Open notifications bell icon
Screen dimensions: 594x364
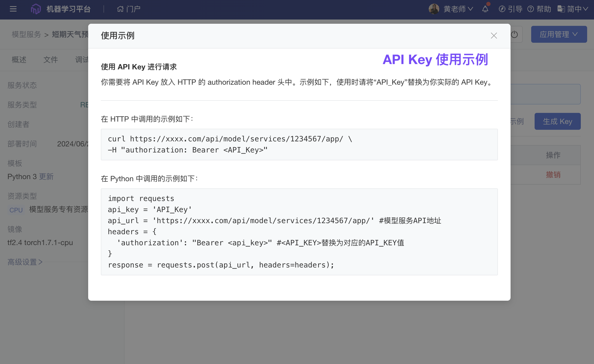485,9
